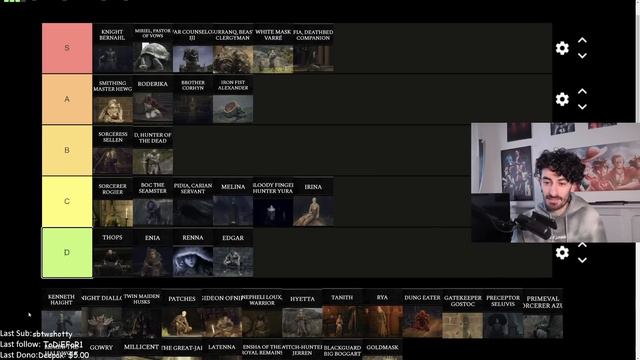Image resolution: width=640 pixels, height=360 pixels.
Task: Pick Preceptor Seluvis from unranked pool
Action: tap(503, 313)
